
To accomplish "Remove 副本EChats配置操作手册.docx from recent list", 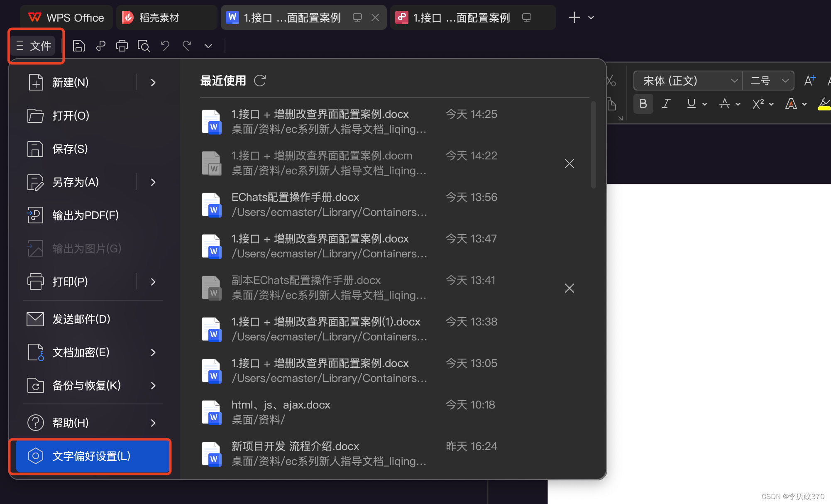I will tap(569, 288).
